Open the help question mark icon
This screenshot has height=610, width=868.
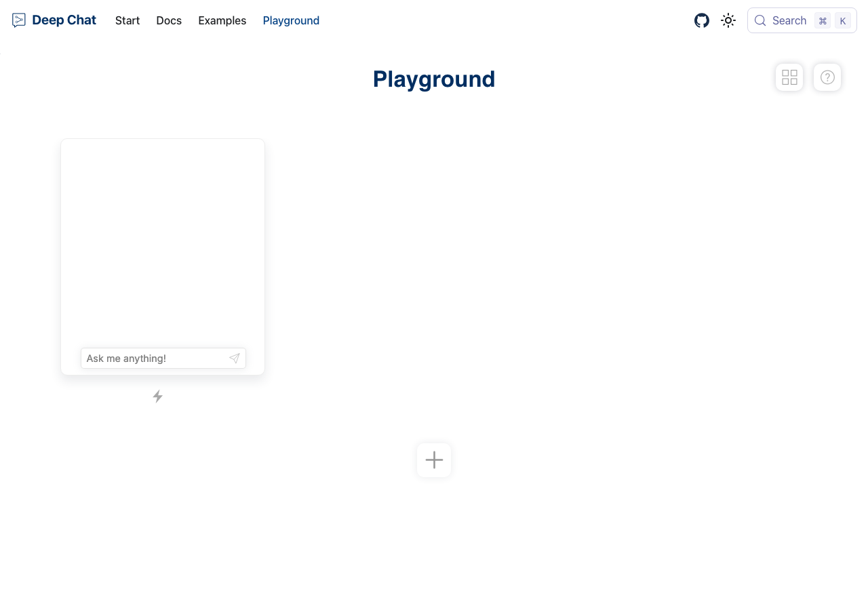(x=827, y=77)
